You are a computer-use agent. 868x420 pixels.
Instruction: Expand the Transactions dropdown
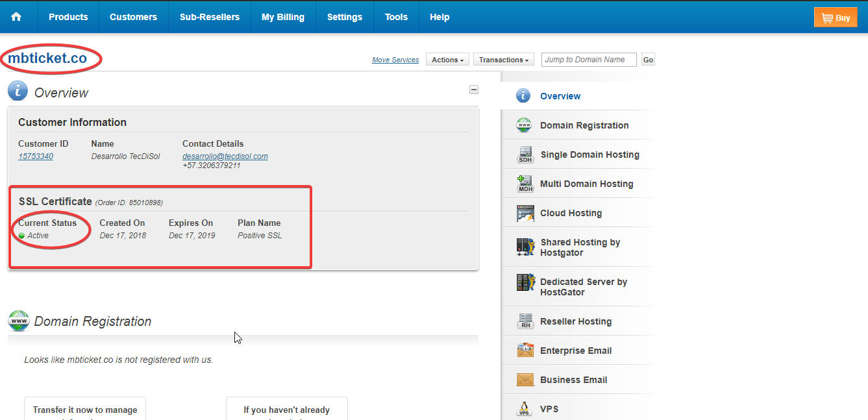pos(504,60)
